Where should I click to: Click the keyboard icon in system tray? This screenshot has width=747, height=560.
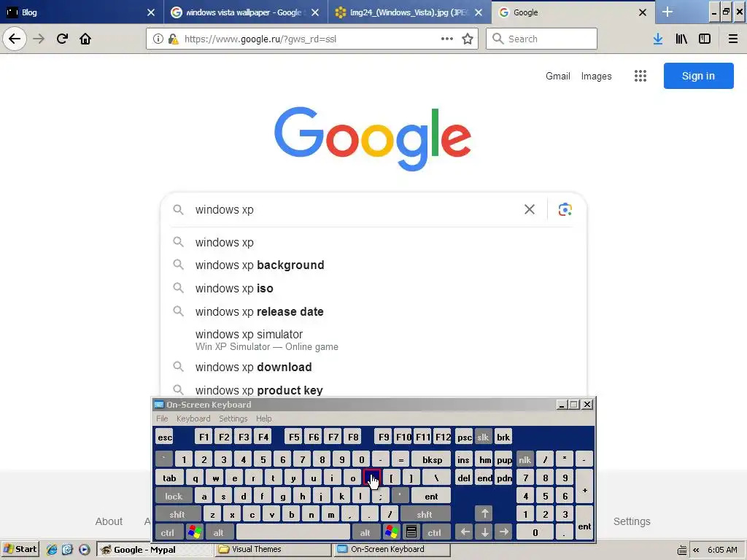click(682, 550)
